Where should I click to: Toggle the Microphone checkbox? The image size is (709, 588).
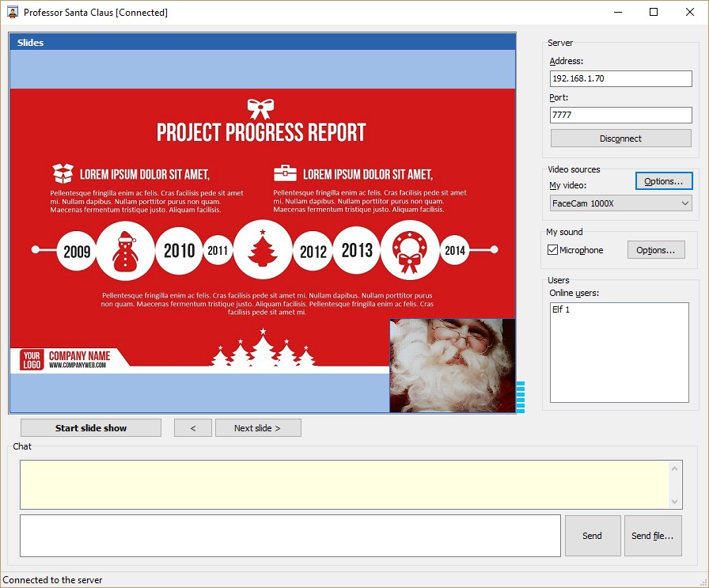(553, 250)
